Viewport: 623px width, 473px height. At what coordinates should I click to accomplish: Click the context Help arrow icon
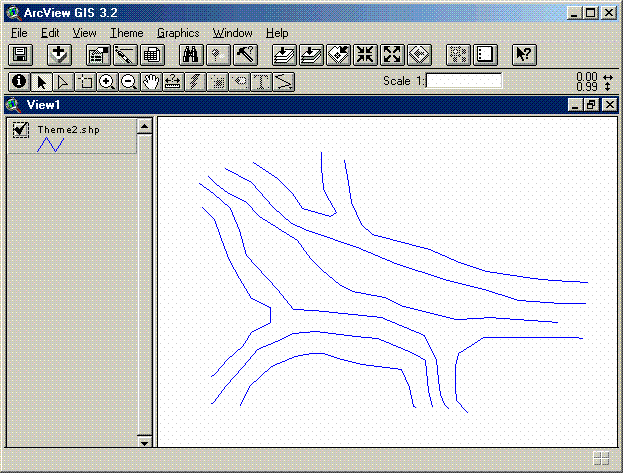pyautogui.click(x=524, y=55)
